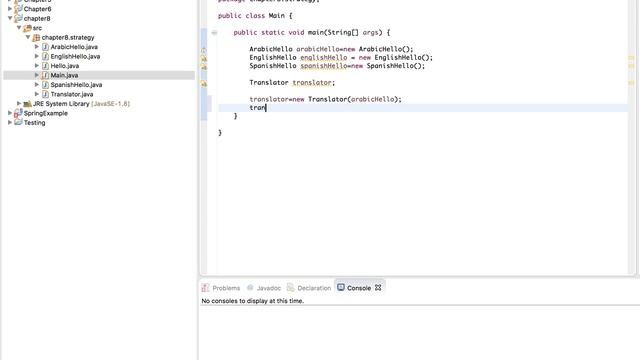Image resolution: width=640 pixels, height=360 pixels.
Task: Expand Translator.java tree arrow
Action: [37, 94]
